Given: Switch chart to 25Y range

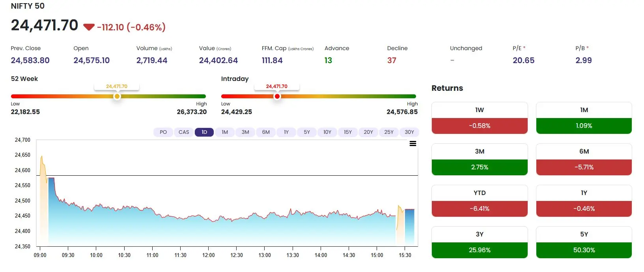Looking at the screenshot, I should tap(389, 132).
